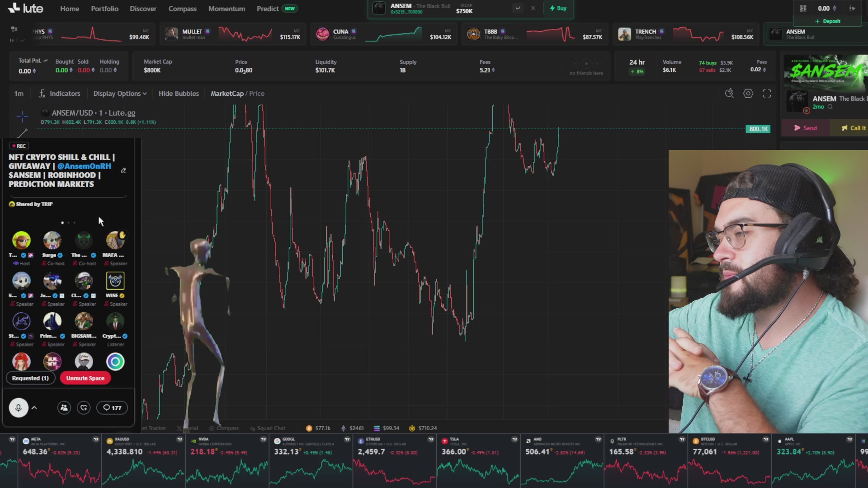Click the Requested (1) button
This screenshot has width=868, height=488.
[30, 378]
